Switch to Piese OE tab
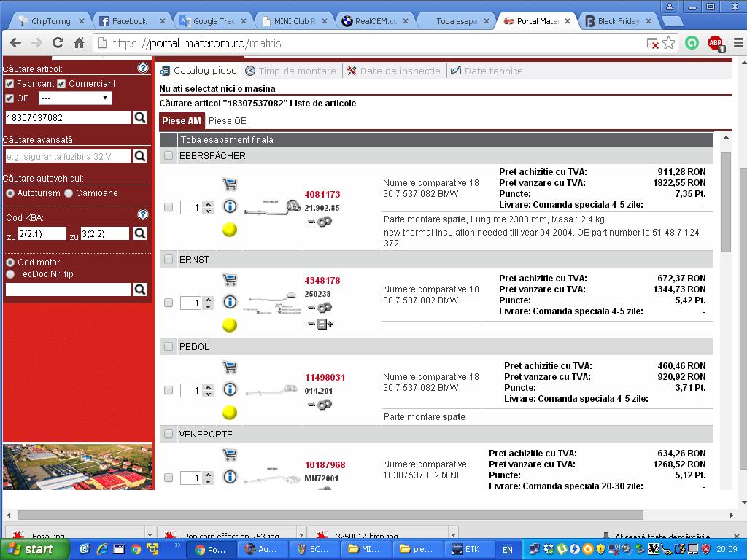This screenshot has height=560, width=747. coord(227,121)
